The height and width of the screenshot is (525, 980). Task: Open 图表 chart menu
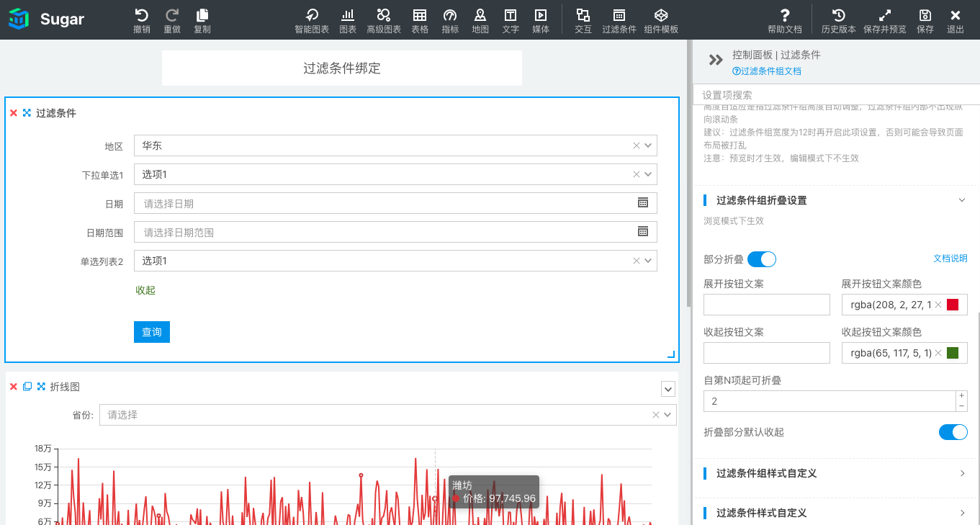[x=348, y=21]
